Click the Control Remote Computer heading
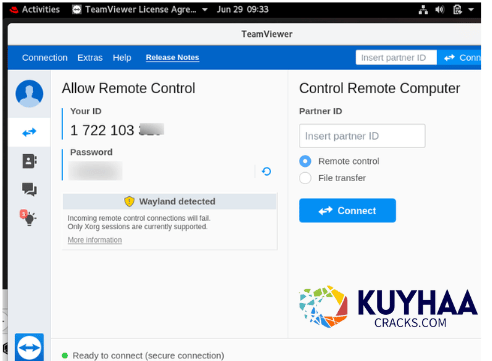The width and height of the screenshot is (492, 361). click(x=379, y=88)
